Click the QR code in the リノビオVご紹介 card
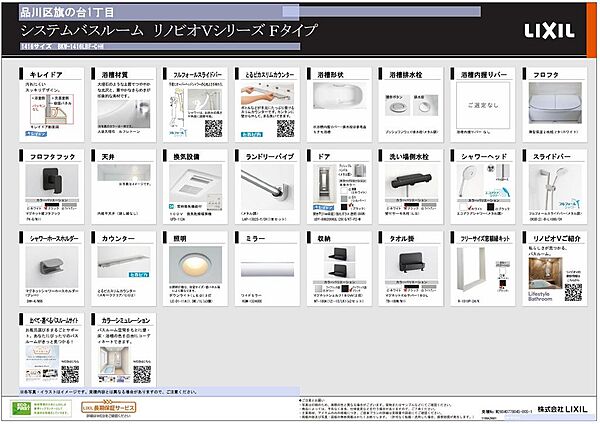This screenshot has height=424, width=600. pyautogui.click(x=573, y=292)
